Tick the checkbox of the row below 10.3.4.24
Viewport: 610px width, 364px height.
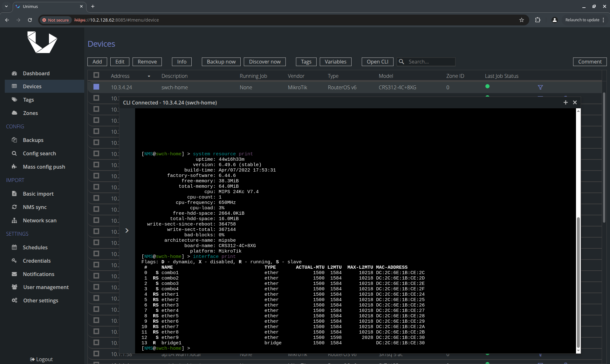(96, 98)
